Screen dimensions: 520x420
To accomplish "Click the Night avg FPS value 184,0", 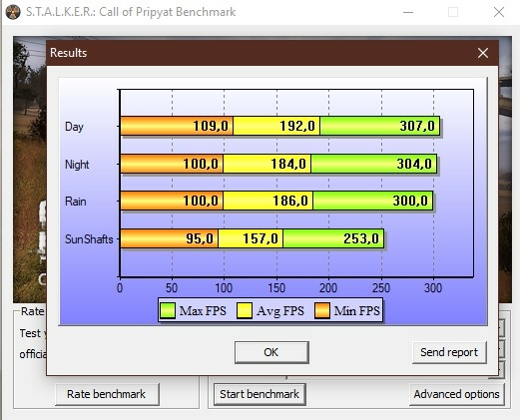I will pos(288,164).
